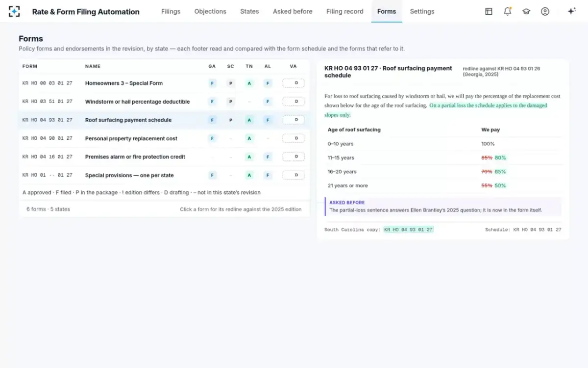Image resolution: width=588 pixels, height=368 pixels.
Task: Open the notifications bell
Action: (508, 11)
